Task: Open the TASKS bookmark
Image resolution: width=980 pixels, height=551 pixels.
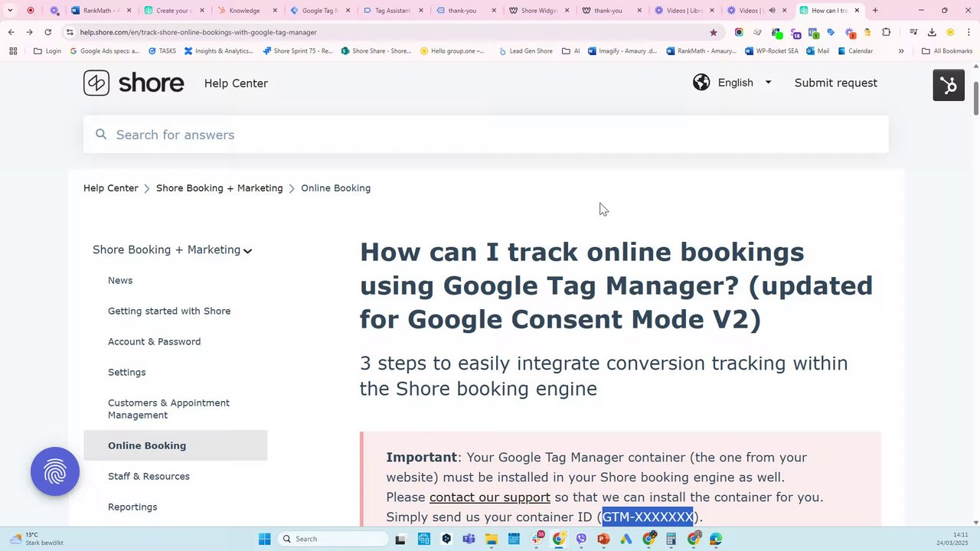Action: click(162, 51)
